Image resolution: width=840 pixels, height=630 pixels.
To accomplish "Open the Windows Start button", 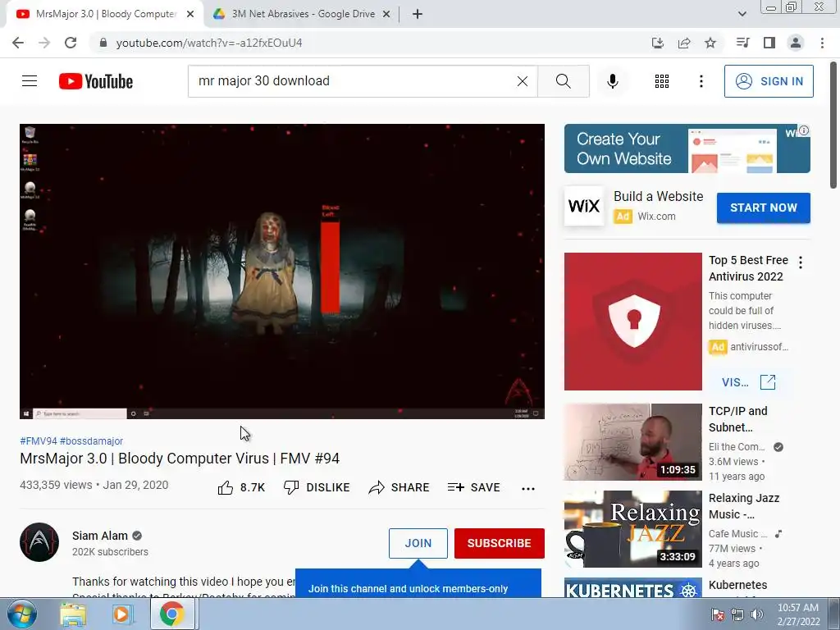I will pyautogui.click(x=22, y=614).
